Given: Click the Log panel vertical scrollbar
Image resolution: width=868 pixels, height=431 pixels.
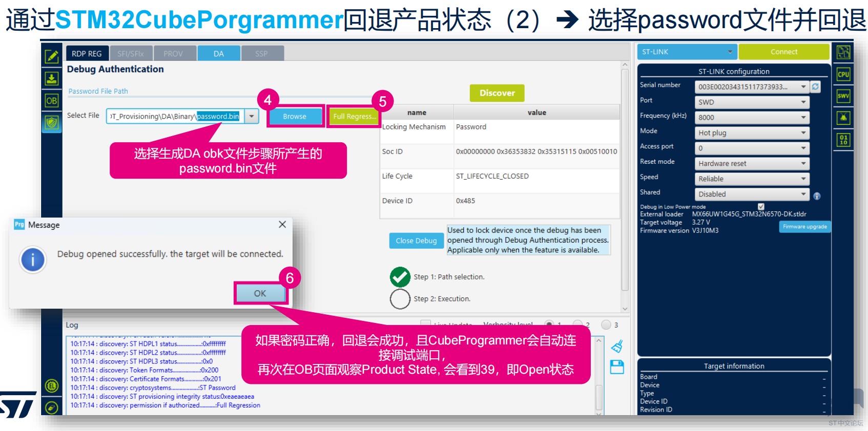Looking at the screenshot, I should pos(598,397).
